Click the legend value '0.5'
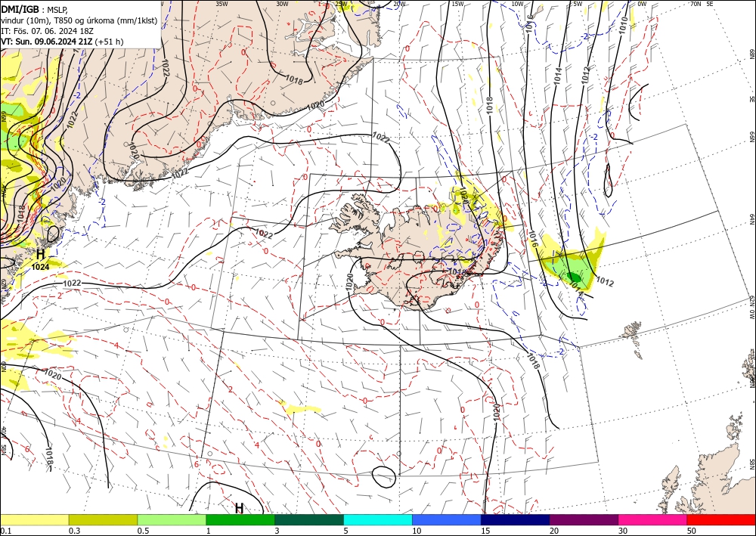 coord(143,531)
